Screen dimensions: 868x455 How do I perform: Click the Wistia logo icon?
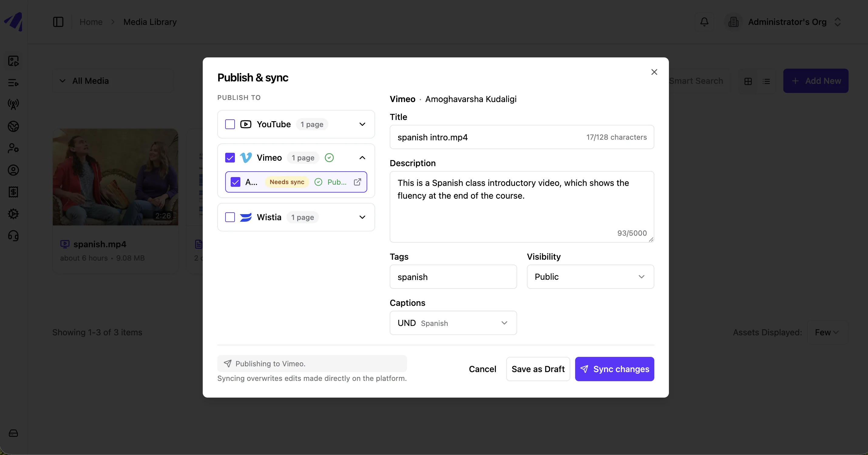[246, 217]
